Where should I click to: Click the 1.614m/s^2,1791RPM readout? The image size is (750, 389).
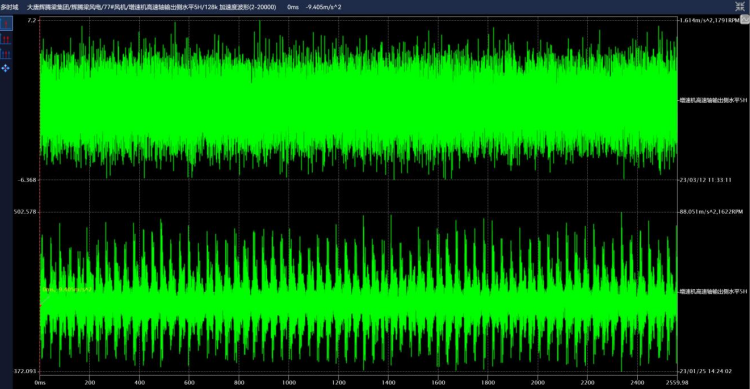[x=709, y=21]
